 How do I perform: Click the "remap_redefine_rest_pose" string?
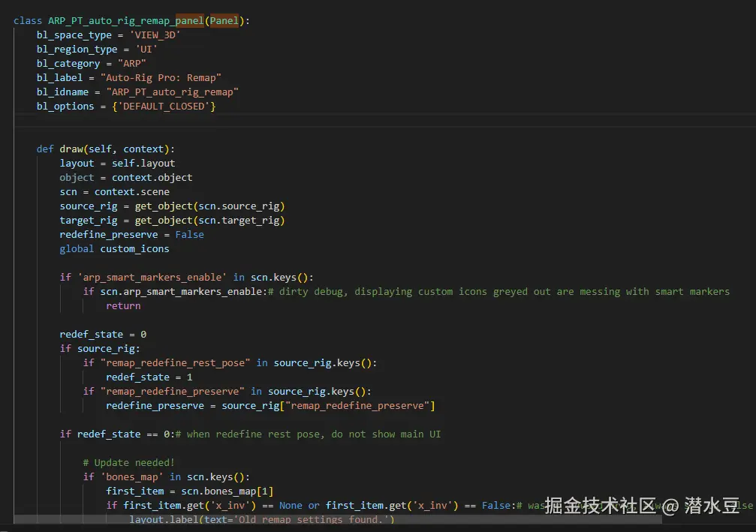(176, 363)
